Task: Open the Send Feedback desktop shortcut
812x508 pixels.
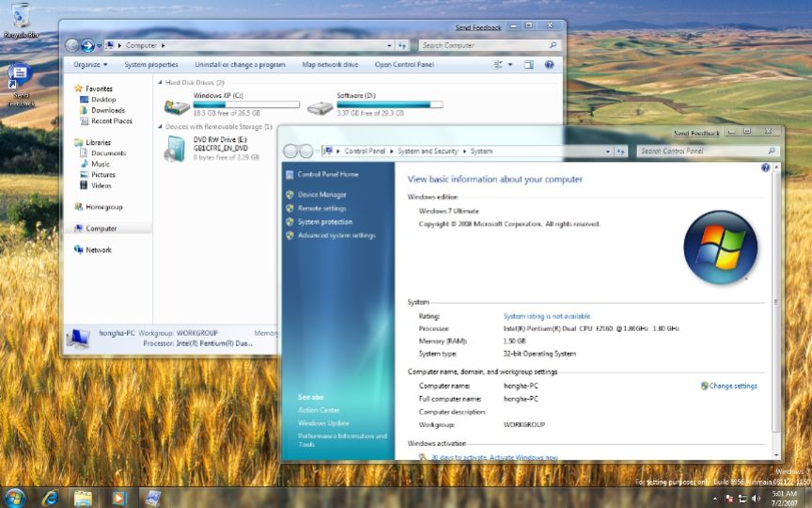Action: click(21, 86)
